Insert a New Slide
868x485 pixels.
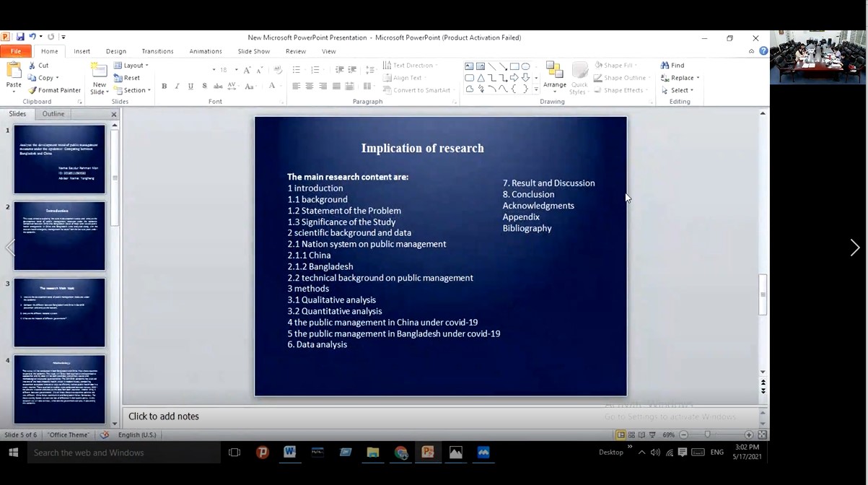coord(99,71)
